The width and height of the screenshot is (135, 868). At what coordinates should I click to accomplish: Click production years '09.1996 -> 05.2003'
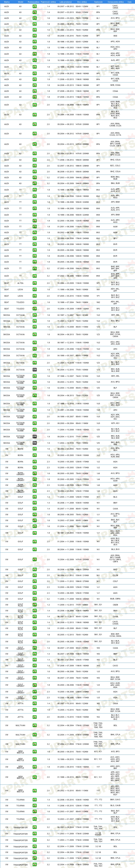pyautogui.click(x=65, y=41)
